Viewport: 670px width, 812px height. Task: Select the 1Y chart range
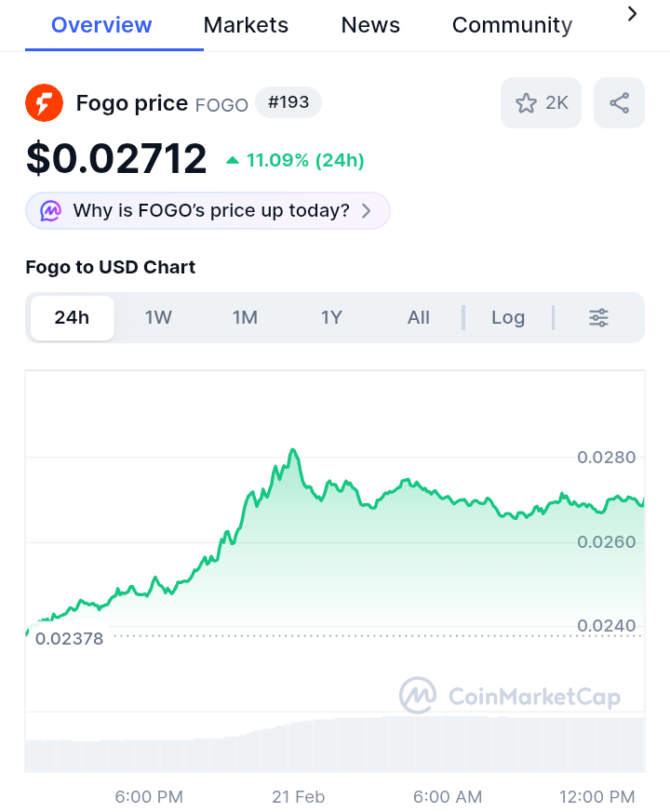(331, 317)
